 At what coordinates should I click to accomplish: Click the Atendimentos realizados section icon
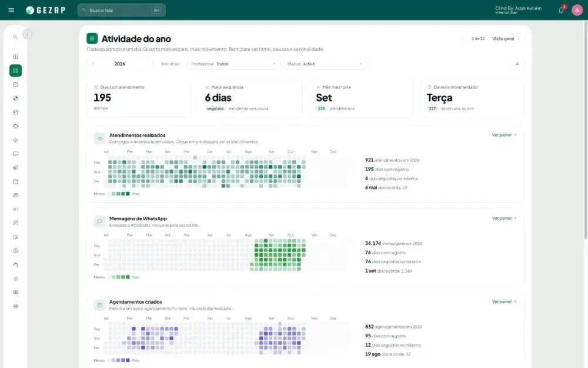[99, 138]
